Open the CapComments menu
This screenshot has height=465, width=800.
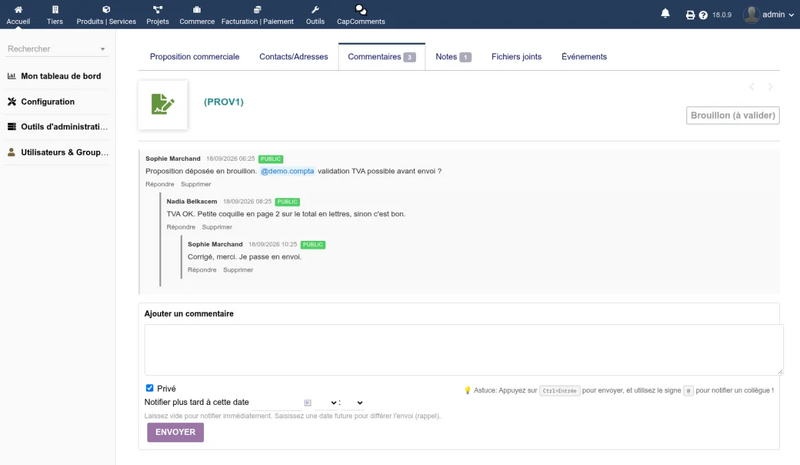click(361, 15)
